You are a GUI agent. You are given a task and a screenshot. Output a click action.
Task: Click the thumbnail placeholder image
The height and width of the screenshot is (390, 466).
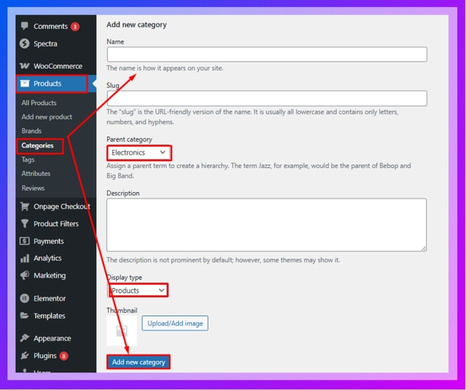[122, 331]
